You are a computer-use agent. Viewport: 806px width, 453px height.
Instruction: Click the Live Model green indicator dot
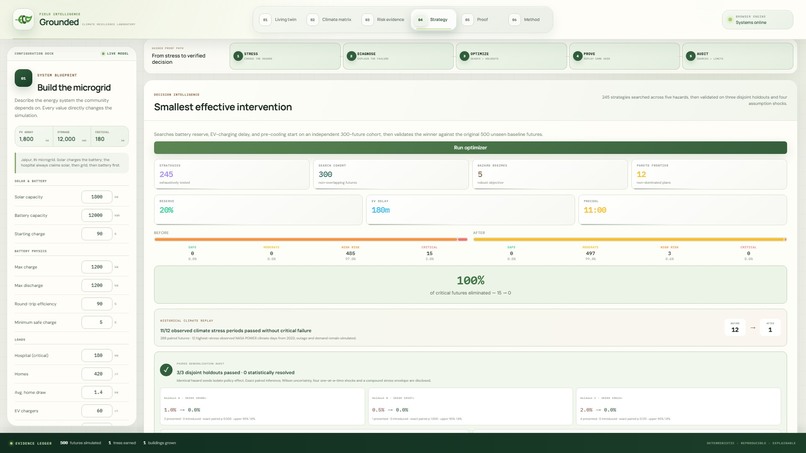click(103, 53)
